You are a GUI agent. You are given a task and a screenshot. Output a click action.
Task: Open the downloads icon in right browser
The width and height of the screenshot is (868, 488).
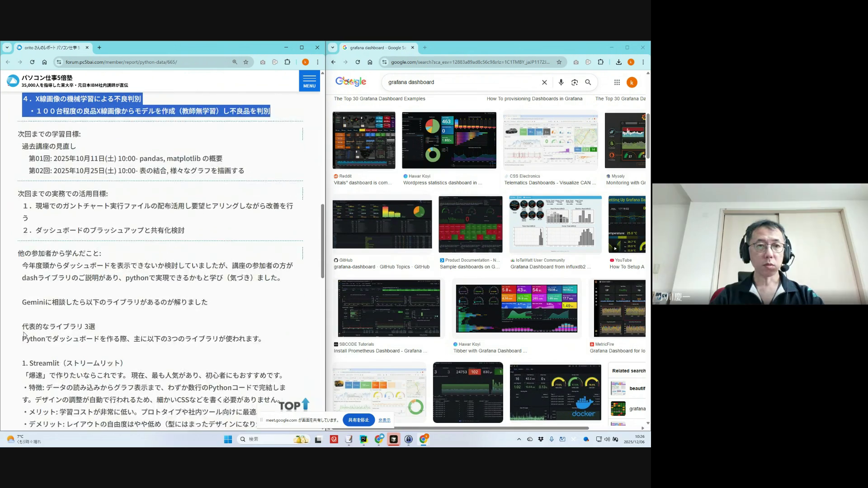pyautogui.click(x=618, y=62)
